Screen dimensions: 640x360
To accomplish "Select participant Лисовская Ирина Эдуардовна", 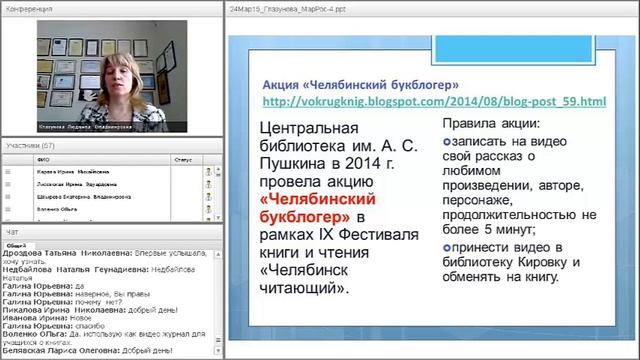I will point(77,184).
